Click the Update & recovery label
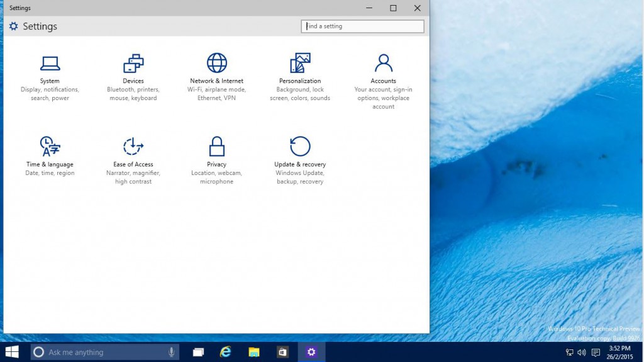This screenshot has width=644, height=362. [300, 164]
